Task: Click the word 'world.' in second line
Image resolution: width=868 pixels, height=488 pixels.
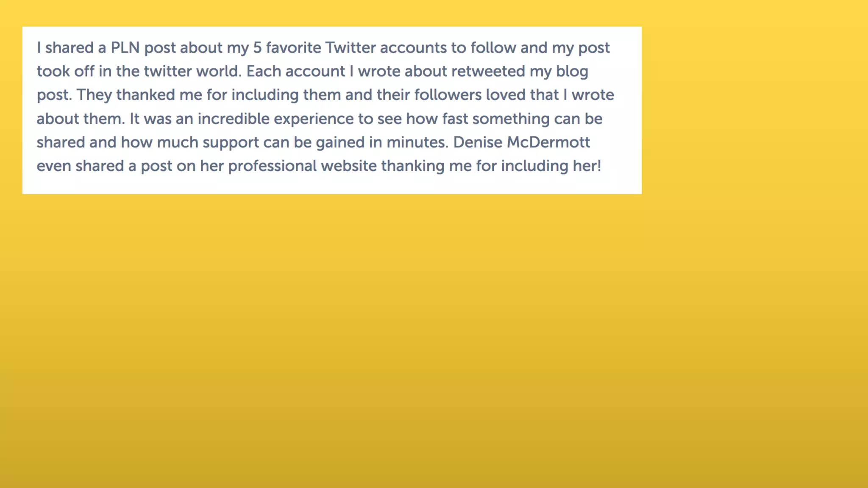Action: point(219,72)
